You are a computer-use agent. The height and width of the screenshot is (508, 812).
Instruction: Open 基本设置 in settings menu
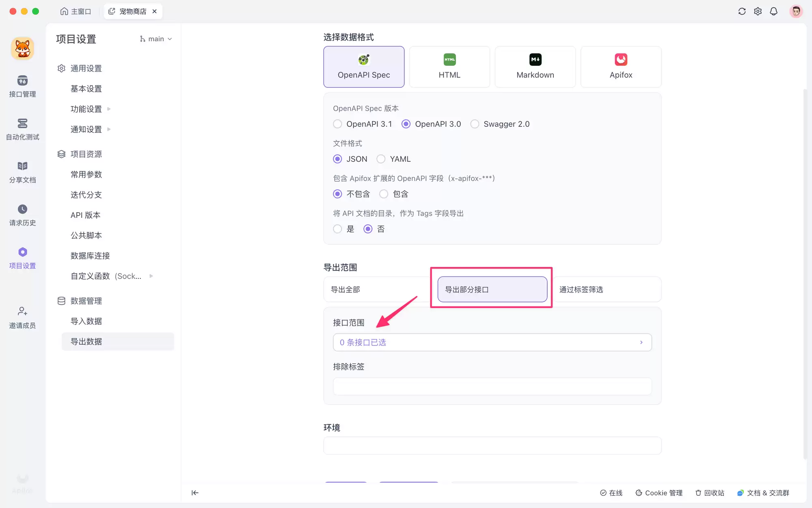tap(86, 89)
